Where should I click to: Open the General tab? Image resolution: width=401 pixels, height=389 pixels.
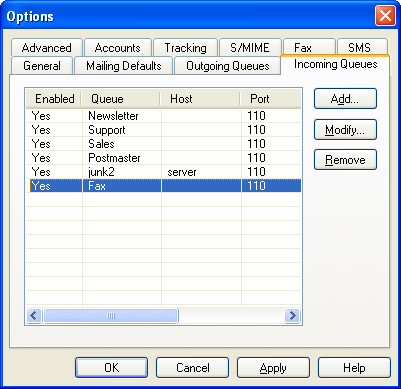pos(42,66)
